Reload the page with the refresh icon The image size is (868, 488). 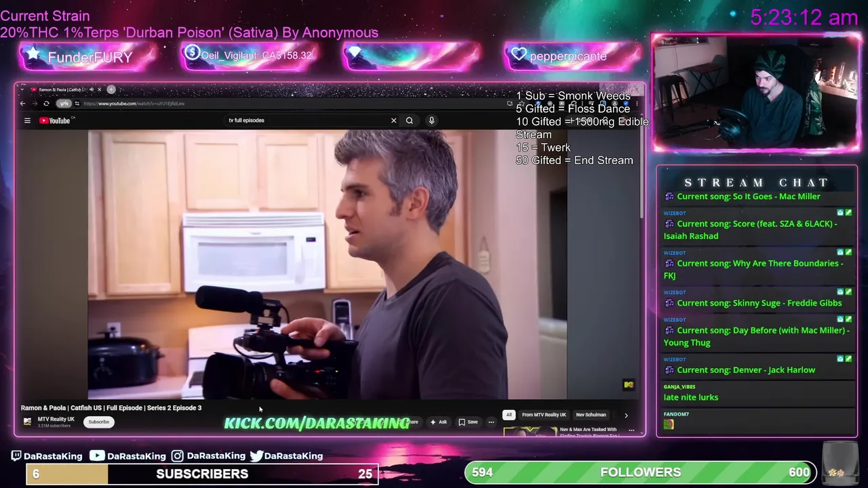pos(46,104)
